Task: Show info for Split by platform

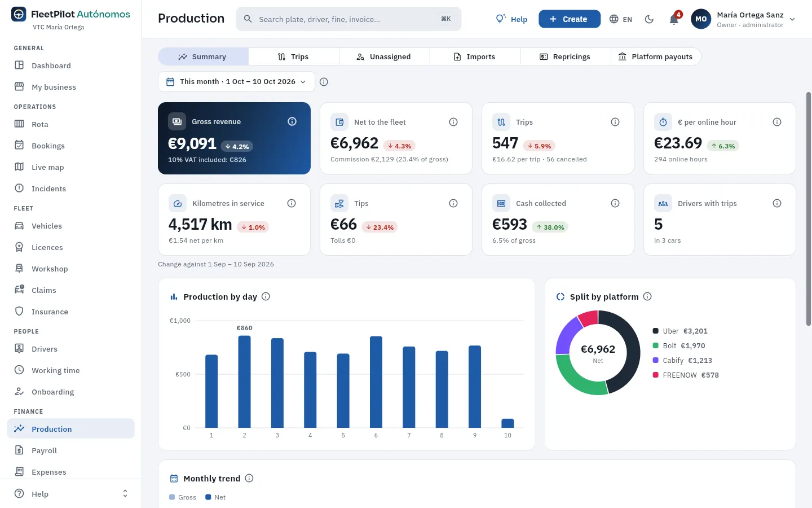Action: (647, 296)
